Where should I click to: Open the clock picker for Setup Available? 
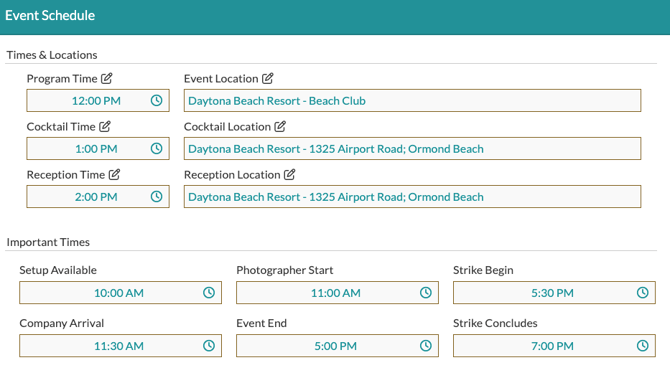click(209, 292)
